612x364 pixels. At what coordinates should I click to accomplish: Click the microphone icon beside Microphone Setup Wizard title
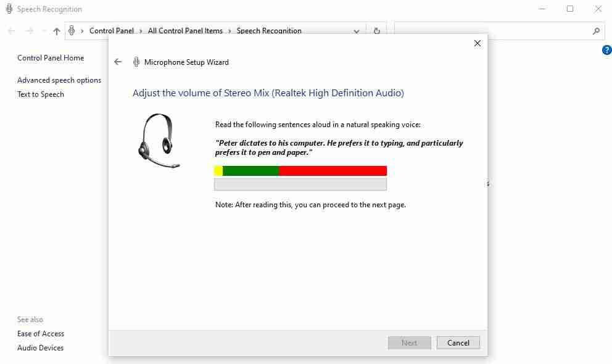(136, 62)
